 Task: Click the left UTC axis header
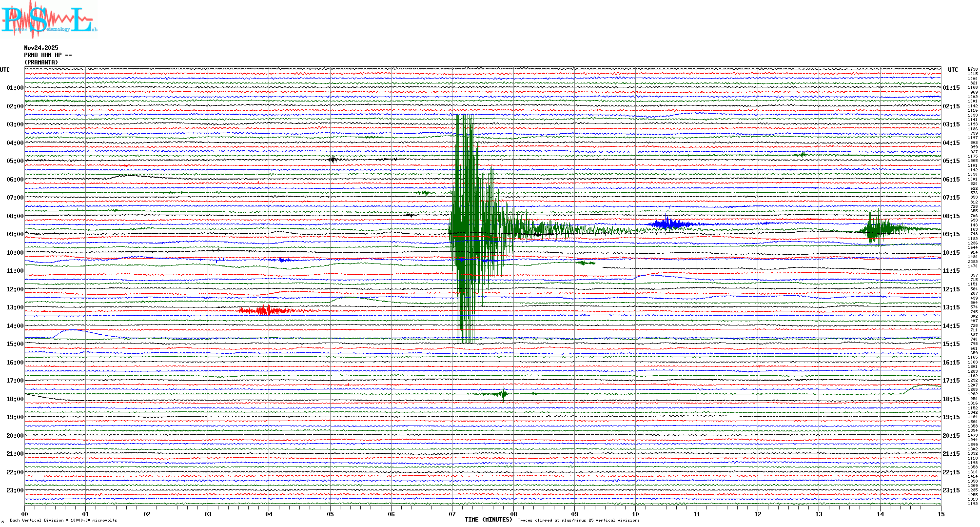[5, 70]
